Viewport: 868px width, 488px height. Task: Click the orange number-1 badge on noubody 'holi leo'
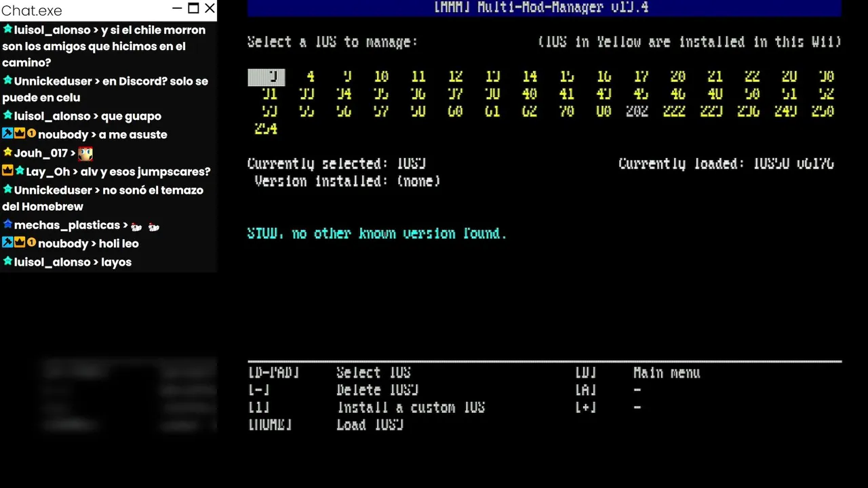pos(31,243)
